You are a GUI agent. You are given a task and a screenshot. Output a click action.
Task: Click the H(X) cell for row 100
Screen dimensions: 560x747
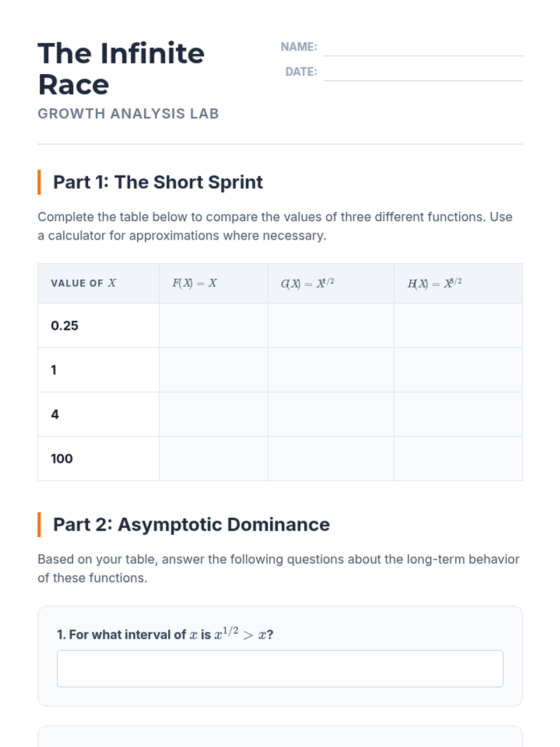pos(458,458)
